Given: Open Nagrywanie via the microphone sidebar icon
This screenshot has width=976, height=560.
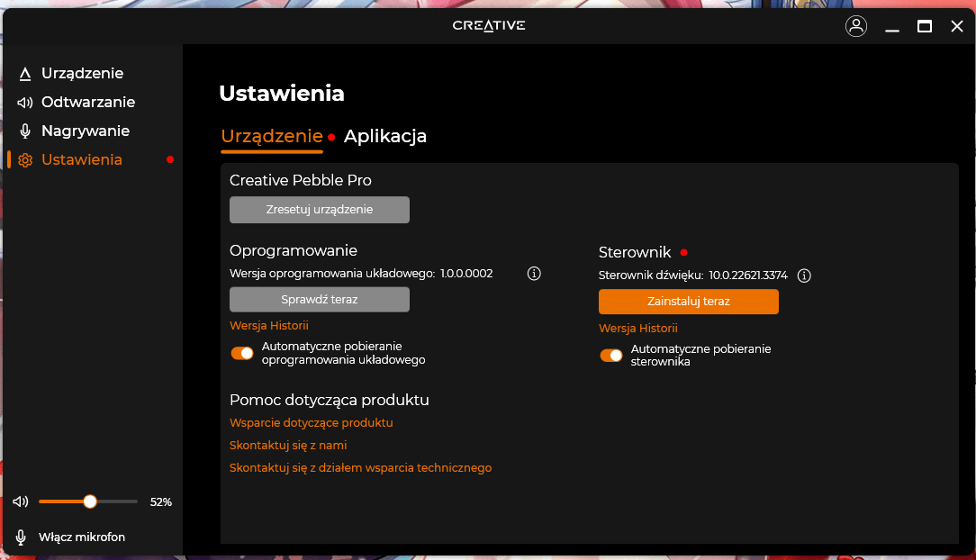Looking at the screenshot, I should [25, 131].
